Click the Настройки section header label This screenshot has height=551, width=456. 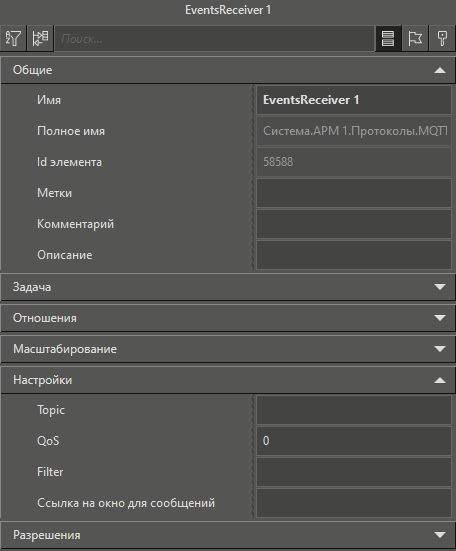(x=43, y=380)
